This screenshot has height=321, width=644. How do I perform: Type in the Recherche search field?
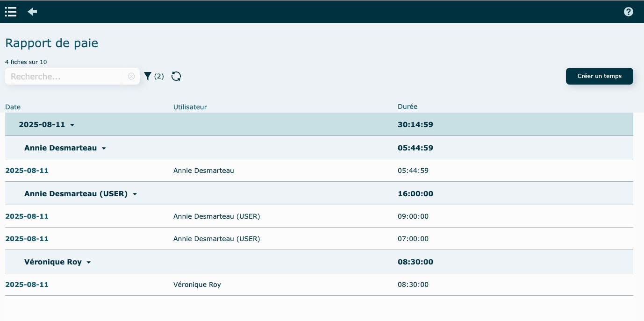point(65,76)
